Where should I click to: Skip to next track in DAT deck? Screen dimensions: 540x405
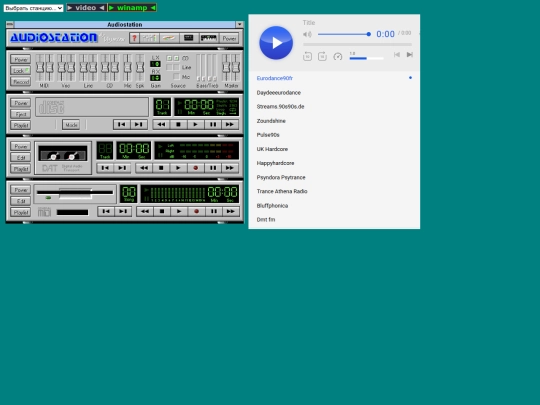pyautogui.click(x=122, y=168)
